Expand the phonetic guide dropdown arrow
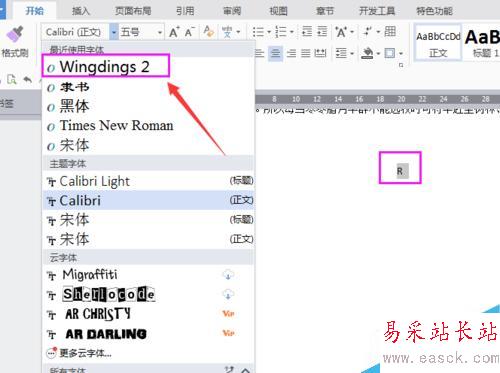The image size is (500, 373). click(238, 32)
